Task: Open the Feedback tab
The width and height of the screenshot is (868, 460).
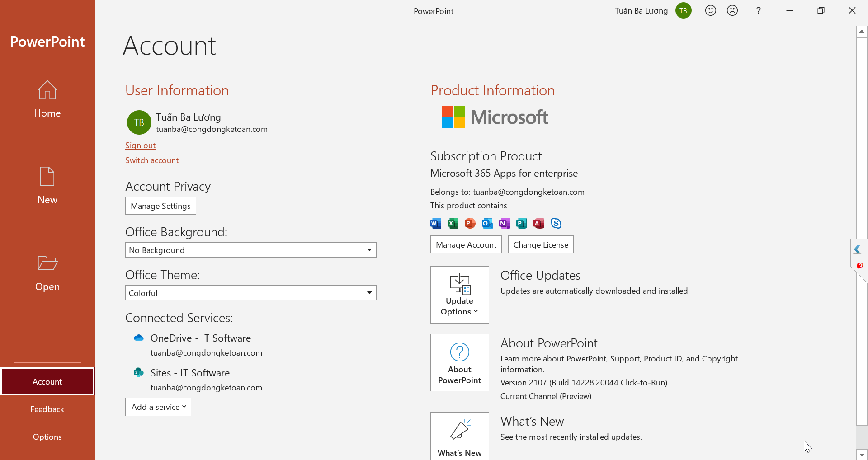Action: tap(47, 409)
